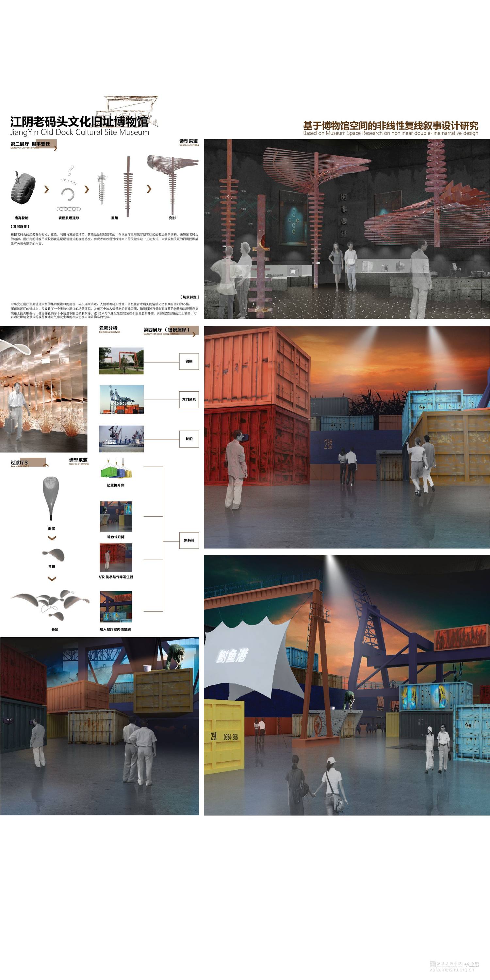
Task: Click the hanging colored containers image 起重机升降
Action: (116, 469)
